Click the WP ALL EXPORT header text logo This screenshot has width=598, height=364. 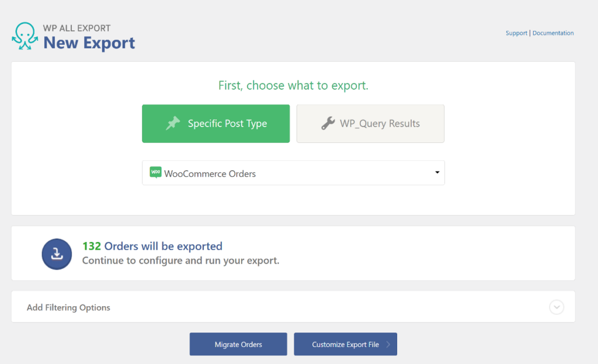pyautogui.click(x=77, y=27)
